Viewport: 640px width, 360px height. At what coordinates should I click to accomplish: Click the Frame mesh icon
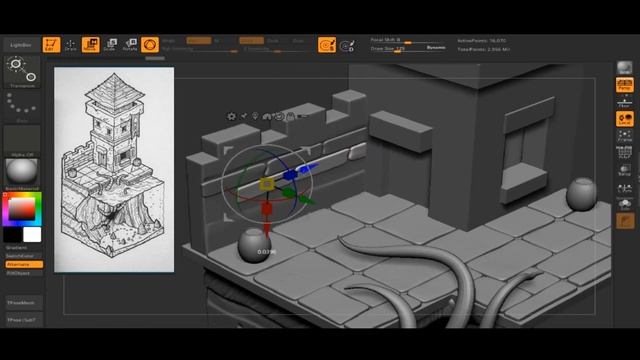pos(624,136)
